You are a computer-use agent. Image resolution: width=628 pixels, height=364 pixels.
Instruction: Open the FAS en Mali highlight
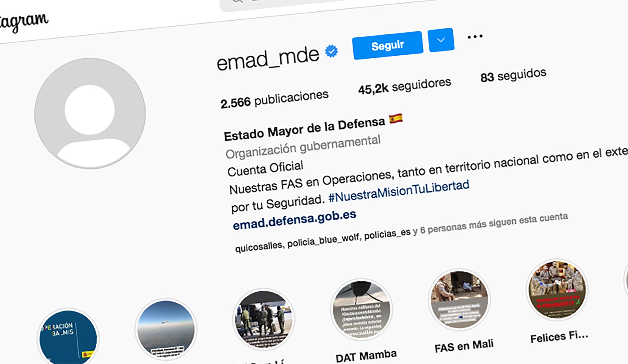pyautogui.click(x=459, y=299)
